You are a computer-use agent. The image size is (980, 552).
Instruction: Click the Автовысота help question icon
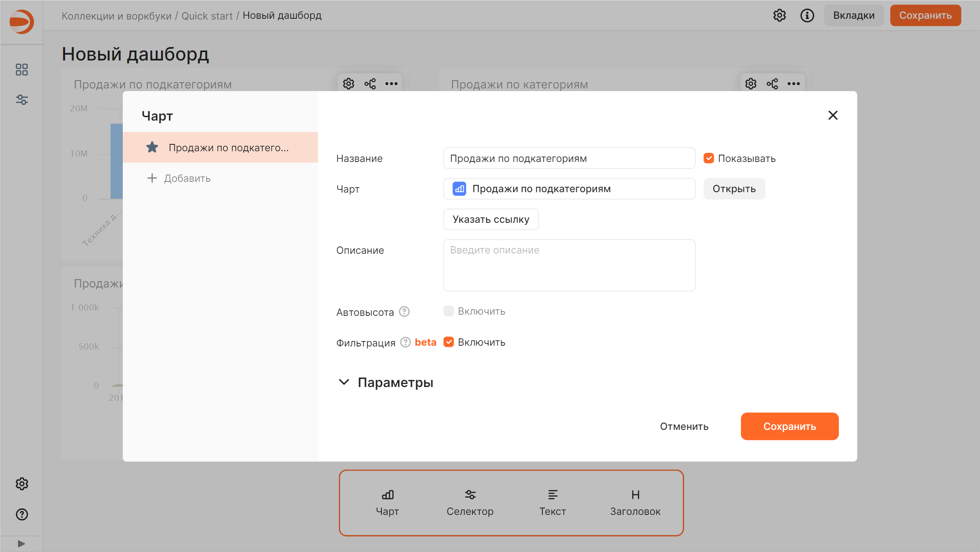coord(404,312)
